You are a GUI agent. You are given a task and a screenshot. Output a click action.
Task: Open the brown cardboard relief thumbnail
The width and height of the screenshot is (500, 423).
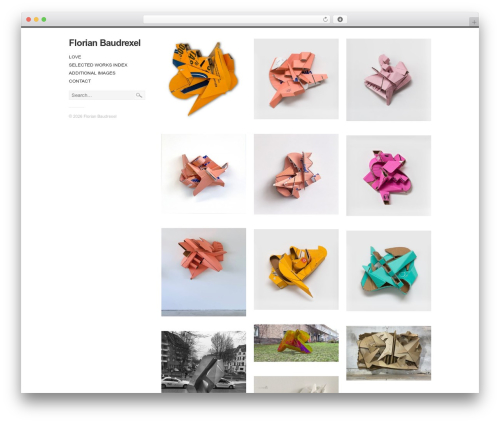389,353
